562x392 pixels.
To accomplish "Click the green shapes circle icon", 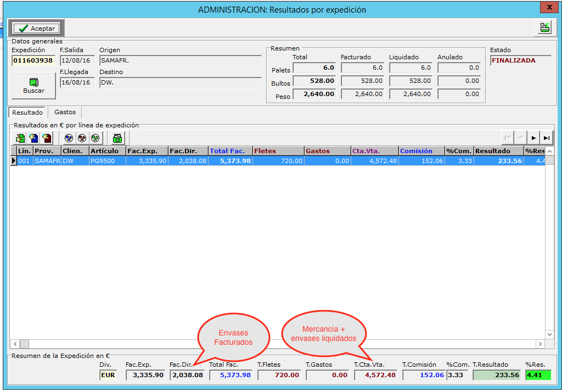I will pyautogui.click(x=95, y=138).
